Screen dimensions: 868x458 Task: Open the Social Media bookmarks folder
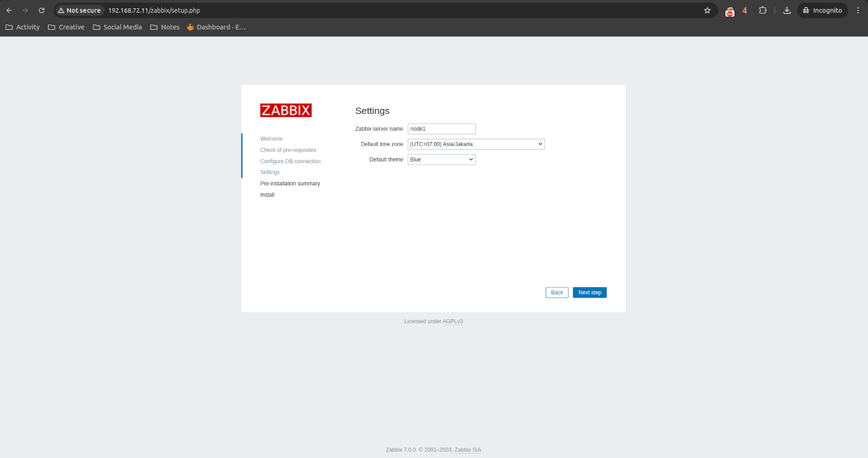(x=117, y=27)
